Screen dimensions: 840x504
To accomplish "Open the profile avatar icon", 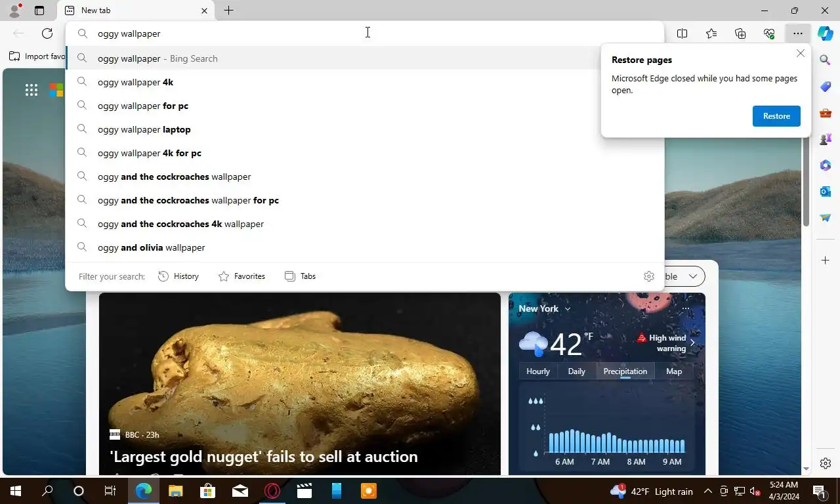I will coord(14,10).
